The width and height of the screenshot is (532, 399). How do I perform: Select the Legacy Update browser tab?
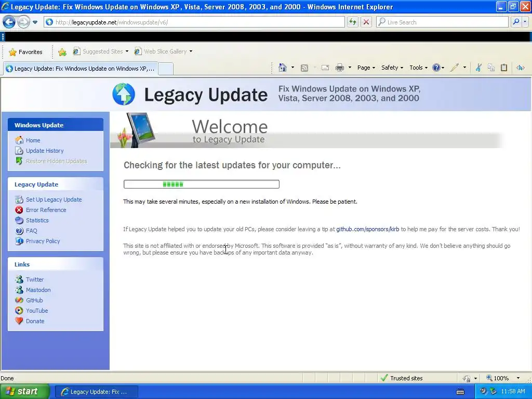(81, 69)
